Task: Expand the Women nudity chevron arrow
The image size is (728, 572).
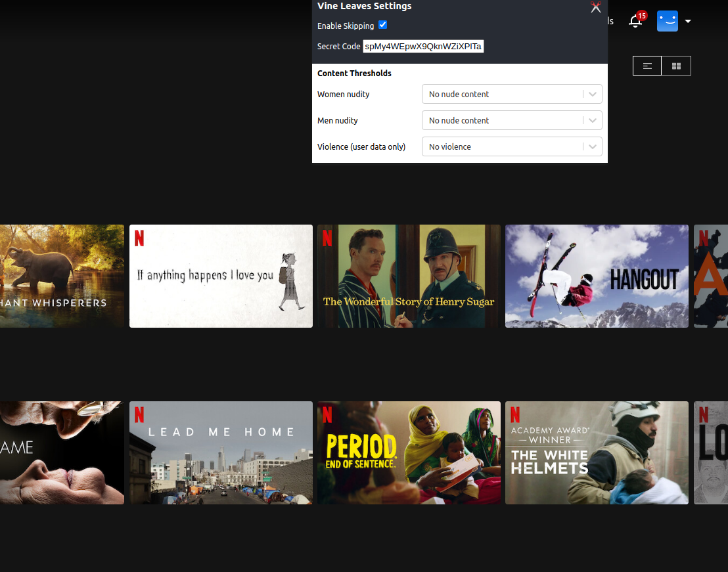Action: point(593,94)
